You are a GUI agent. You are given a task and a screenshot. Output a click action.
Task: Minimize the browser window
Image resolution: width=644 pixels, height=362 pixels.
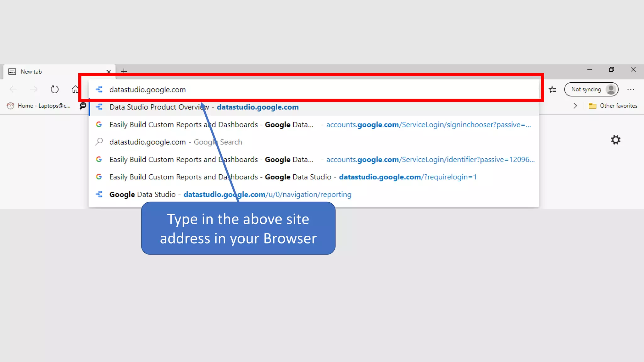point(590,70)
